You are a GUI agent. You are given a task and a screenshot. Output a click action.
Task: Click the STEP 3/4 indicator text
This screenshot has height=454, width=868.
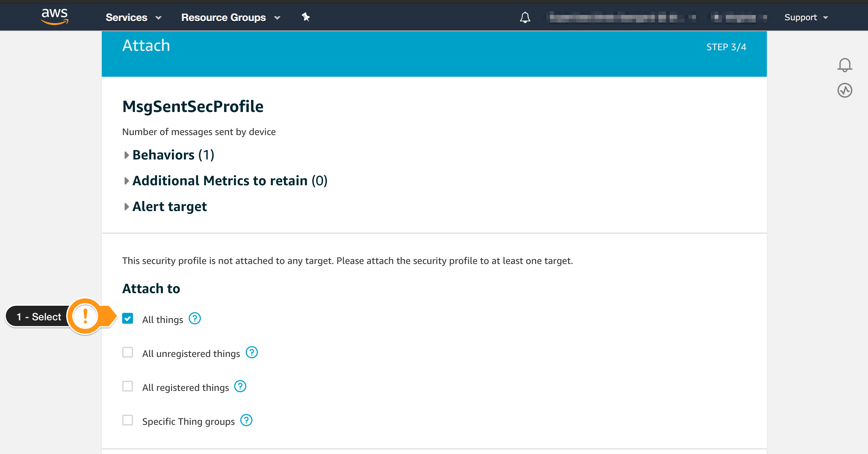pyautogui.click(x=726, y=47)
